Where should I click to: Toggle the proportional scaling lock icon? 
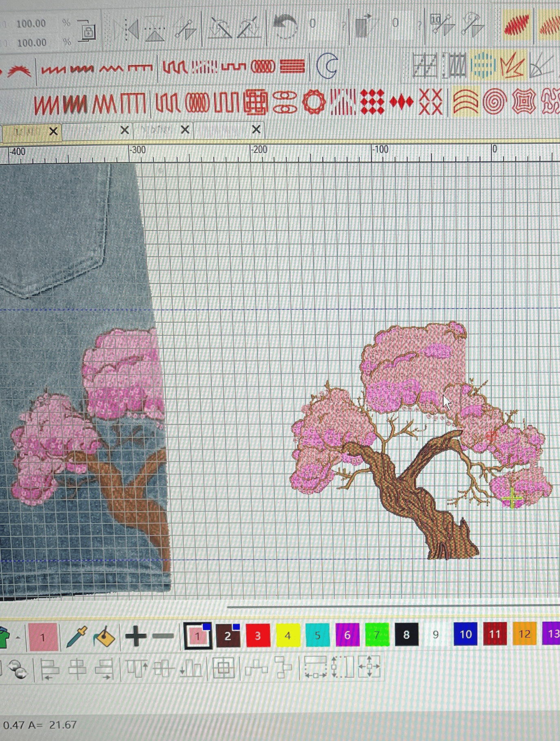click(87, 30)
